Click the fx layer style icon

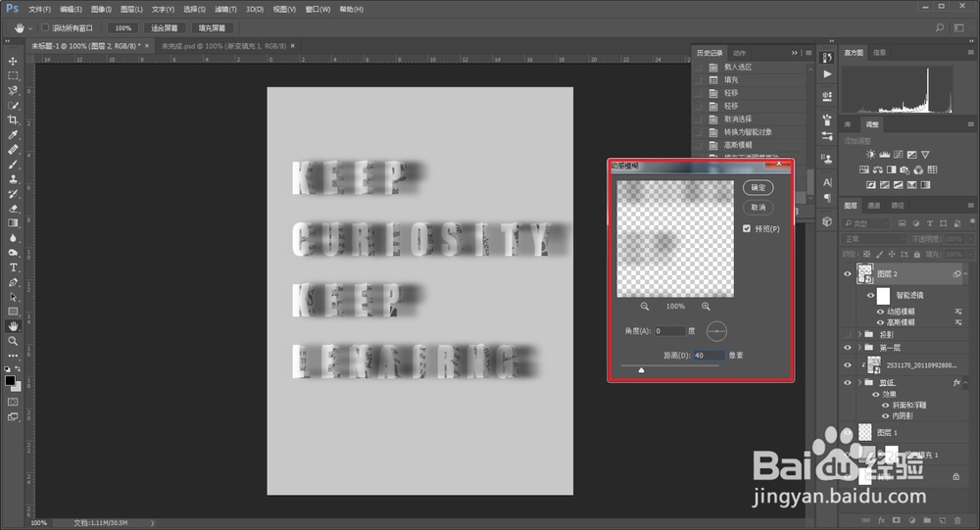[881, 520]
